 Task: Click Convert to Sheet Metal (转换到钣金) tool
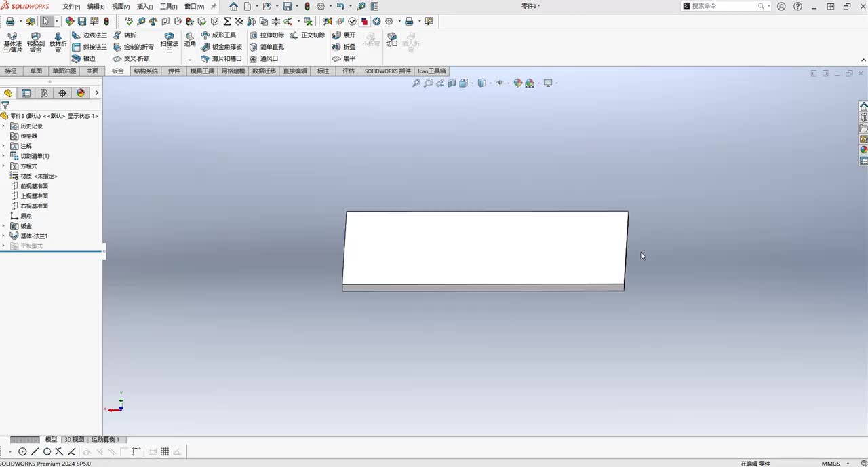[x=35, y=42]
